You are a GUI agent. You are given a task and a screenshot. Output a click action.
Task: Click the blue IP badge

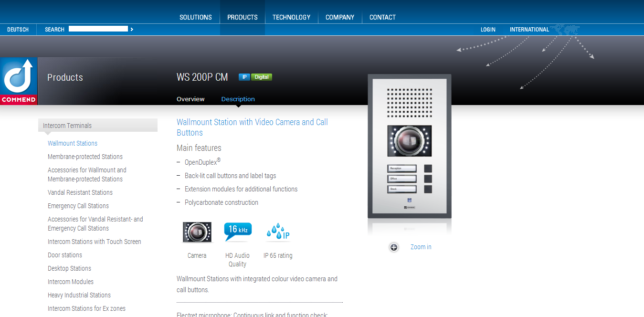click(x=244, y=77)
